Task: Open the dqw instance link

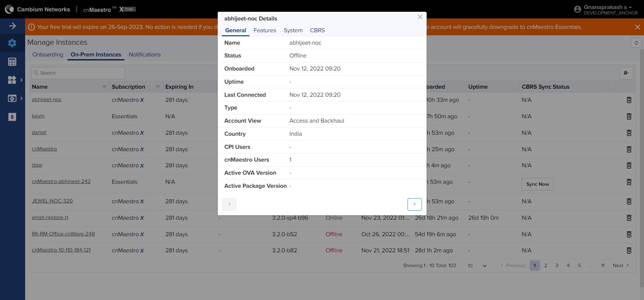Action: coord(37,165)
